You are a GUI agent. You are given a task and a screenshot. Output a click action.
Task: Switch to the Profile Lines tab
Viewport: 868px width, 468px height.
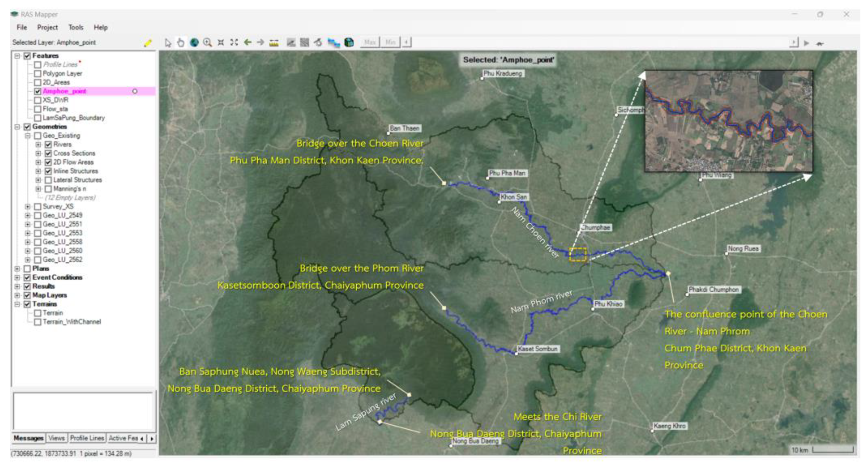(x=87, y=438)
